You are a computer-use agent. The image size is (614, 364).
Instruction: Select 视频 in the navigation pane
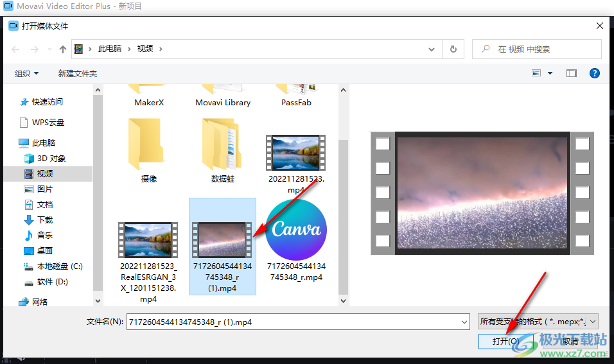click(x=48, y=174)
